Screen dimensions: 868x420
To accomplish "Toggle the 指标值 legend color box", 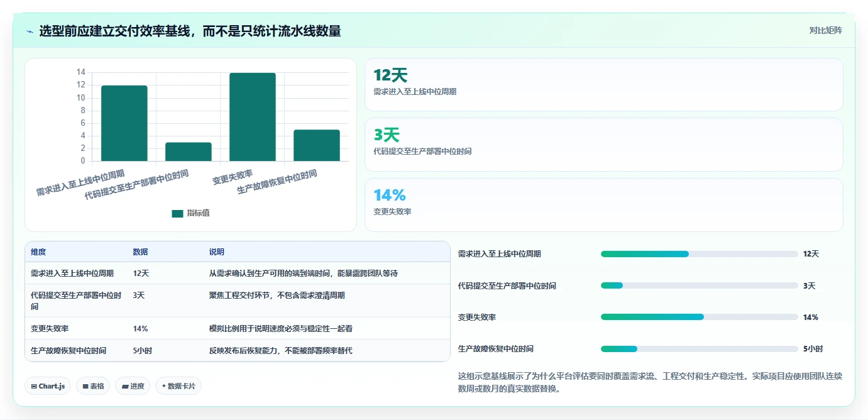I will coord(177,213).
